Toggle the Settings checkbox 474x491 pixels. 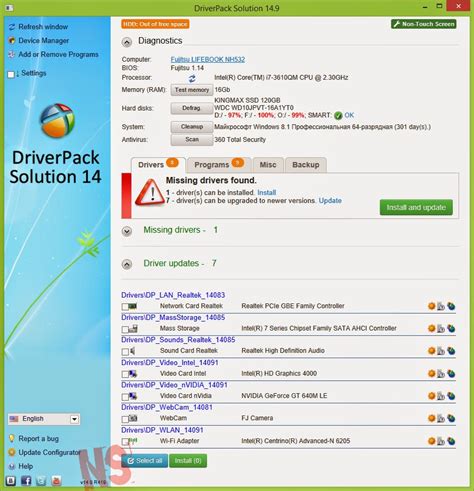(11, 74)
